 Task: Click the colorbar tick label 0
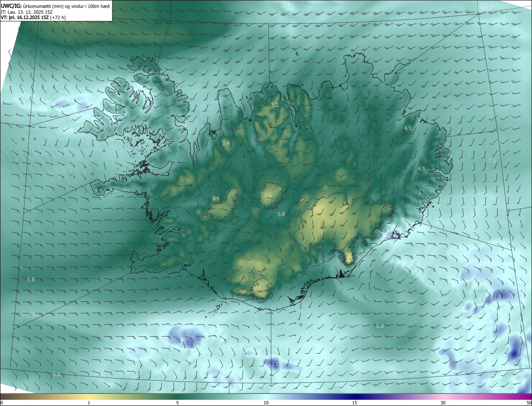[x=2, y=403]
